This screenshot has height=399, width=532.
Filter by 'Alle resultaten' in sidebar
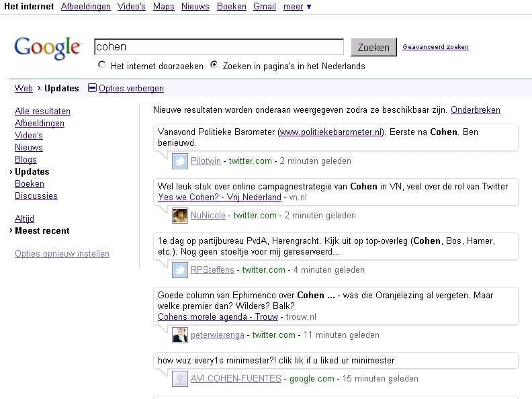coord(43,112)
